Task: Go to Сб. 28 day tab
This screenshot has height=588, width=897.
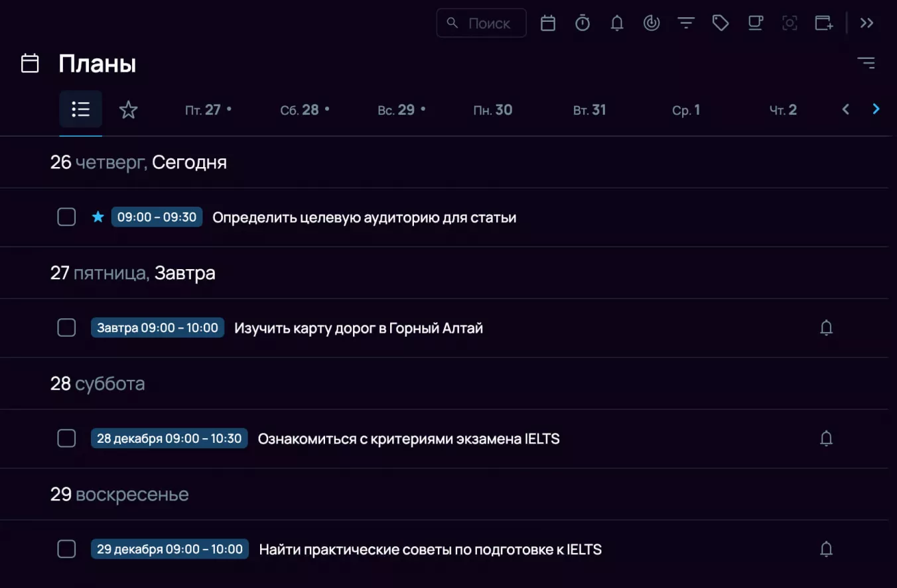Action: (x=305, y=110)
